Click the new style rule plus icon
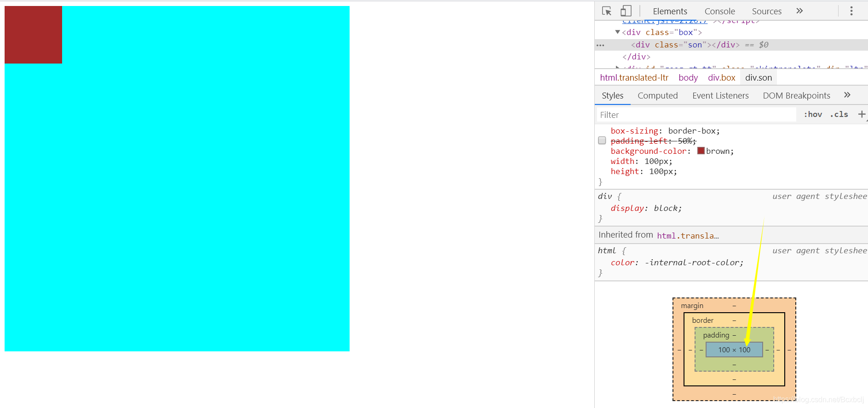 coord(862,114)
